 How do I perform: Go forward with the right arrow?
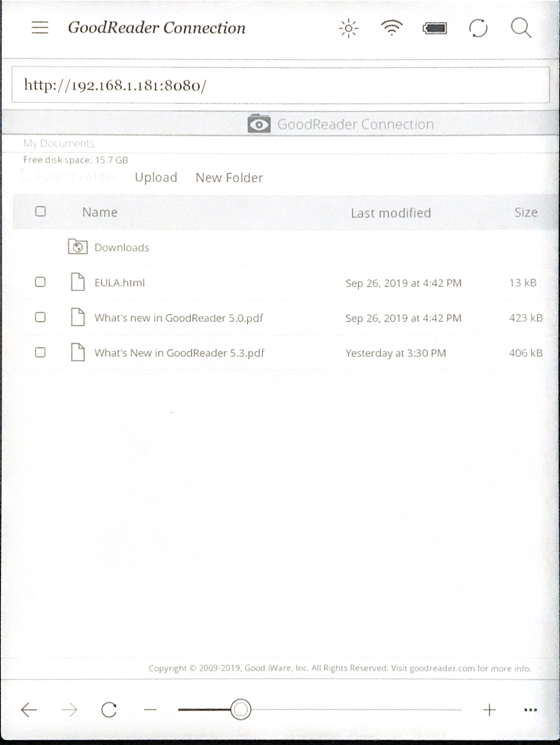[x=69, y=710]
